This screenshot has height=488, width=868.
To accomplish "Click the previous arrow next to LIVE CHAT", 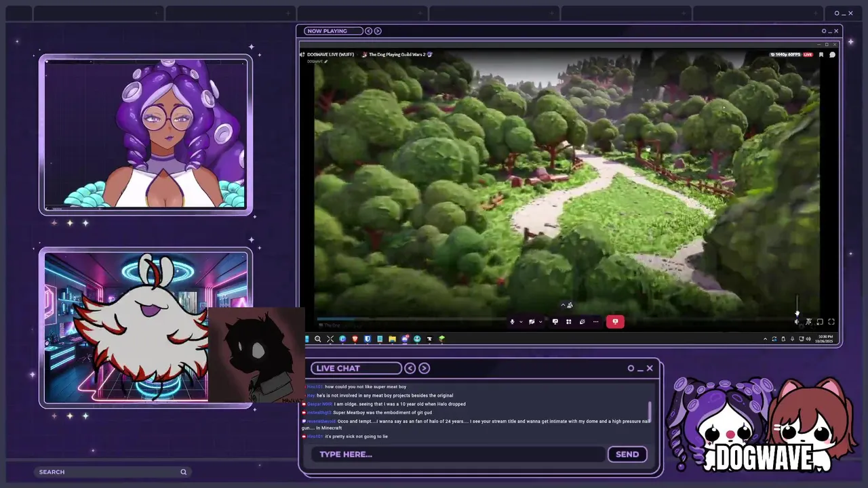I will tap(410, 368).
